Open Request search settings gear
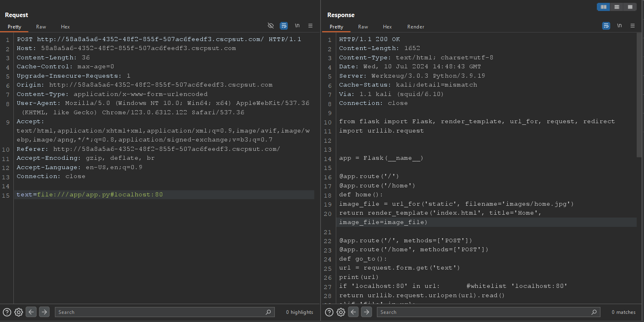Image resolution: width=644 pixels, height=322 pixels. pyautogui.click(x=19, y=312)
